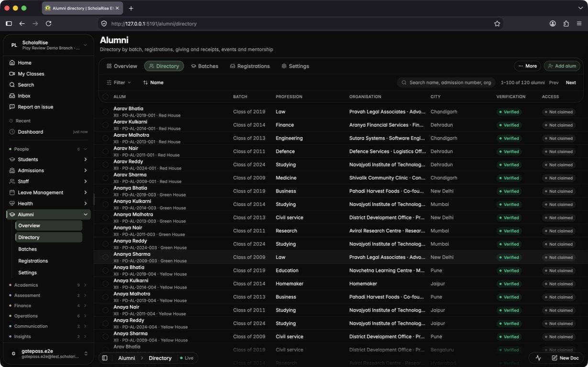Check the Anaya Kulkarni row checkbox

pyautogui.click(x=105, y=284)
